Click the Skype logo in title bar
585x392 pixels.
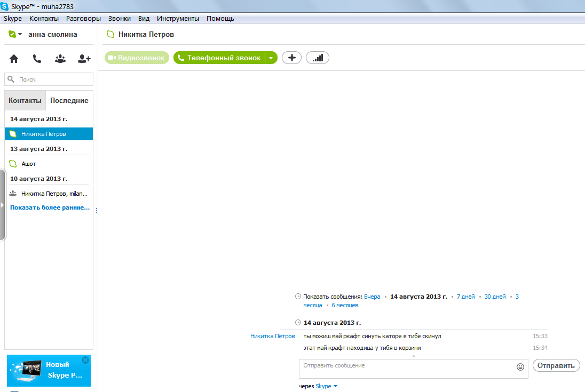4,6
